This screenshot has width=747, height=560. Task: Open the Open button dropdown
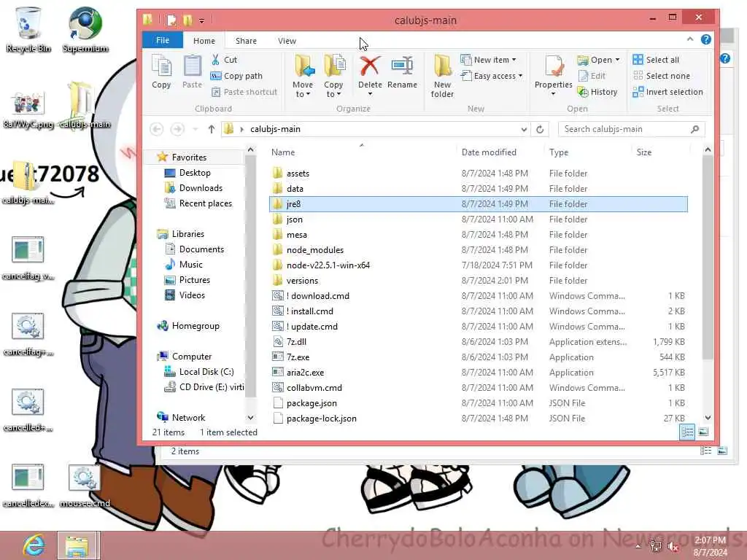tap(617, 60)
